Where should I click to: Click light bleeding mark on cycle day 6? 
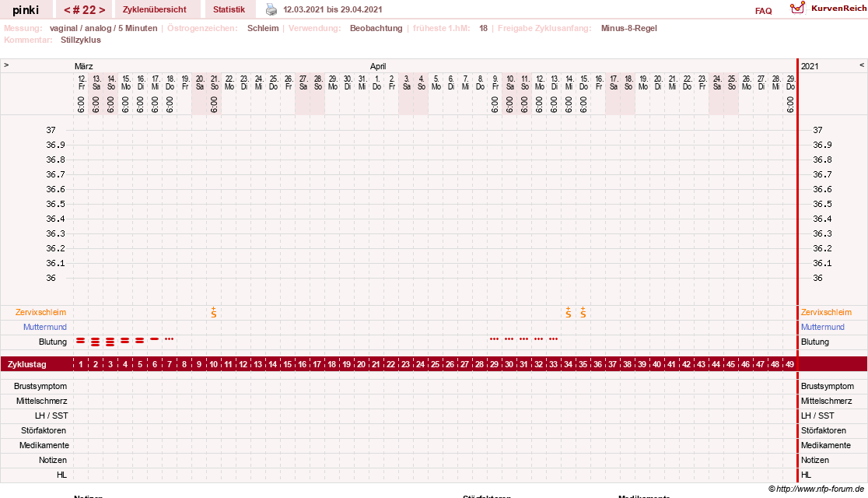pyautogui.click(x=155, y=339)
